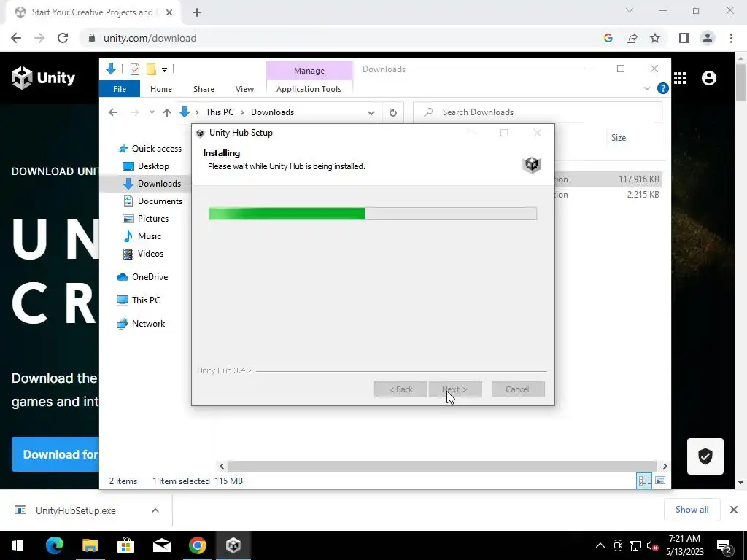The height and width of the screenshot is (560, 747).
Task: Switch to Unity Hub Setup in the taskbar
Action: (233, 545)
